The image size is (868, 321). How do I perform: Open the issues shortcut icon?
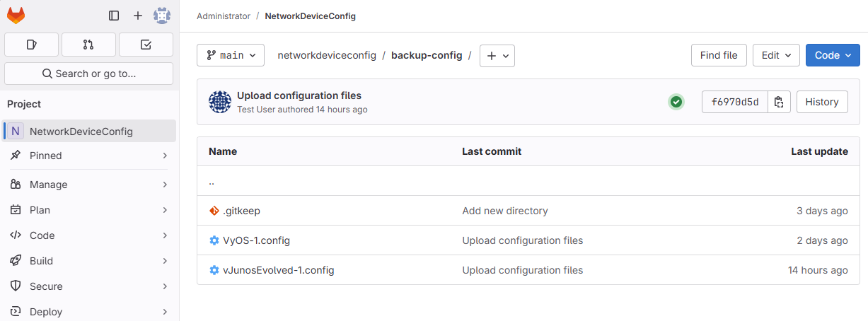(x=31, y=45)
